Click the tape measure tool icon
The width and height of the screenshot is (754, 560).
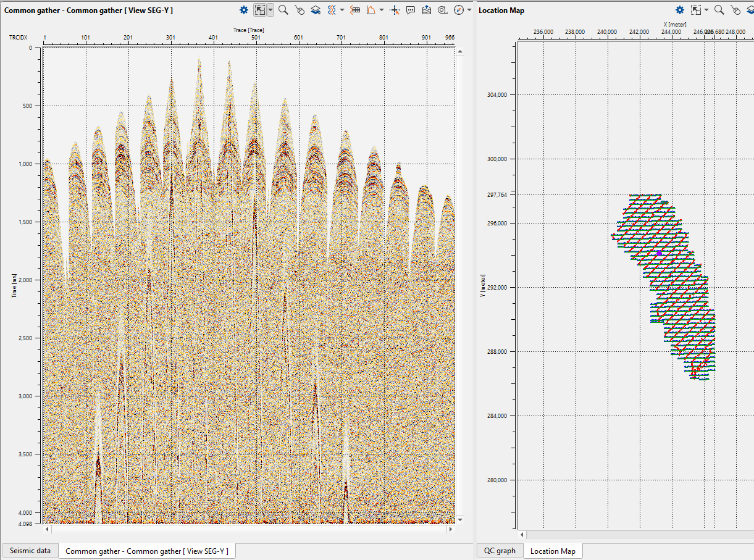click(x=443, y=10)
